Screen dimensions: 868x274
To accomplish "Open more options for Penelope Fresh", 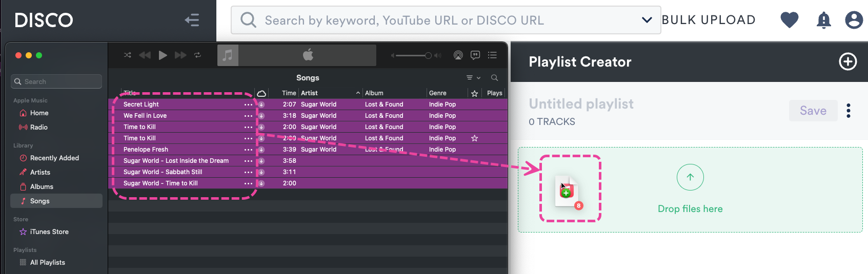I will 248,150.
